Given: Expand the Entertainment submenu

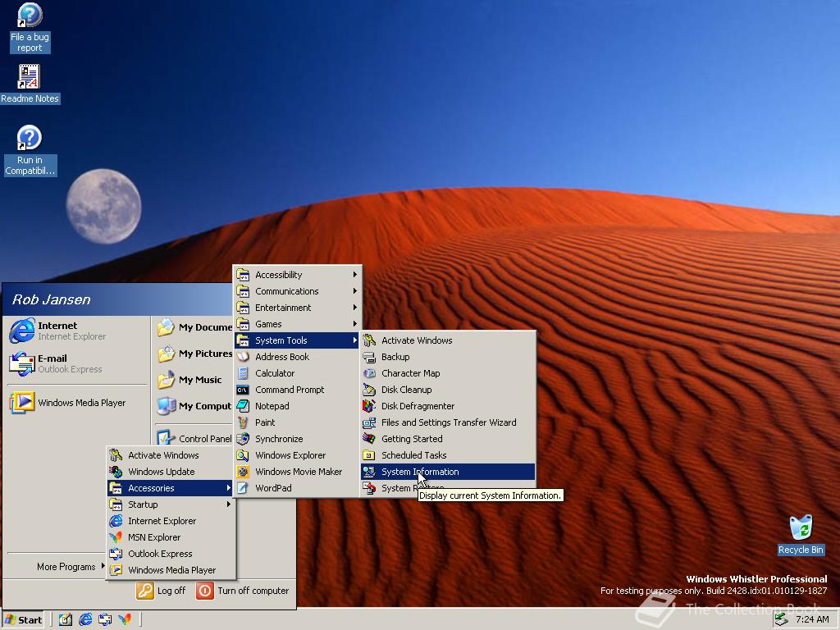Looking at the screenshot, I should 297,308.
